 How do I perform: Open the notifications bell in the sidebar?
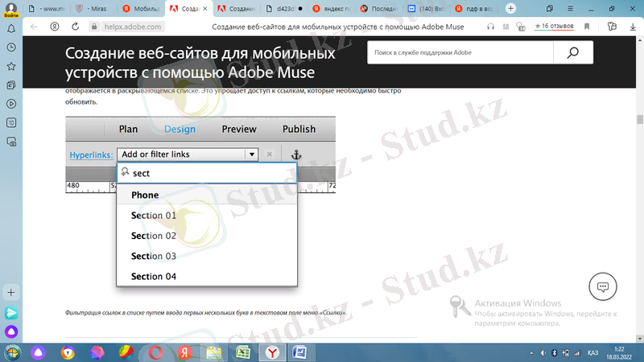point(11,27)
